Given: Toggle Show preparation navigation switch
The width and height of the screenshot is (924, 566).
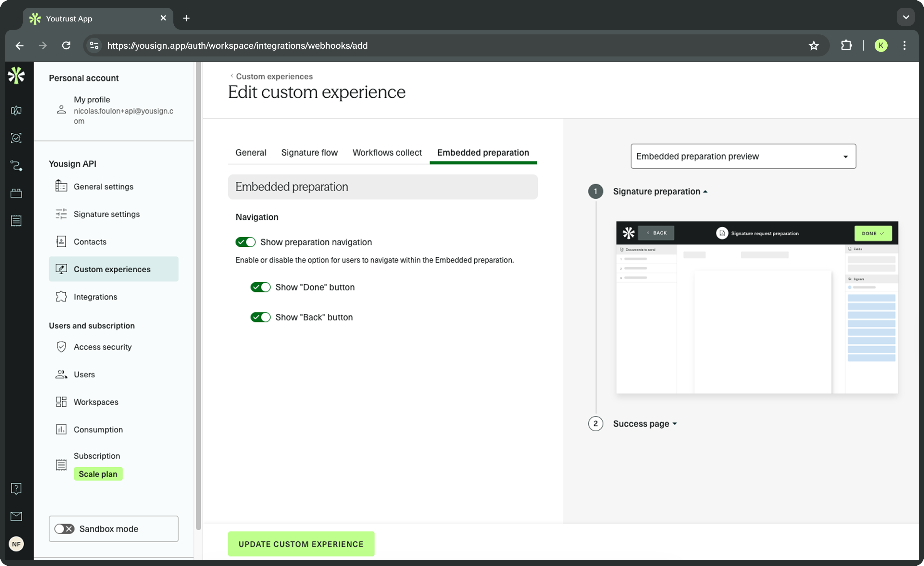Looking at the screenshot, I should [x=245, y=242].
